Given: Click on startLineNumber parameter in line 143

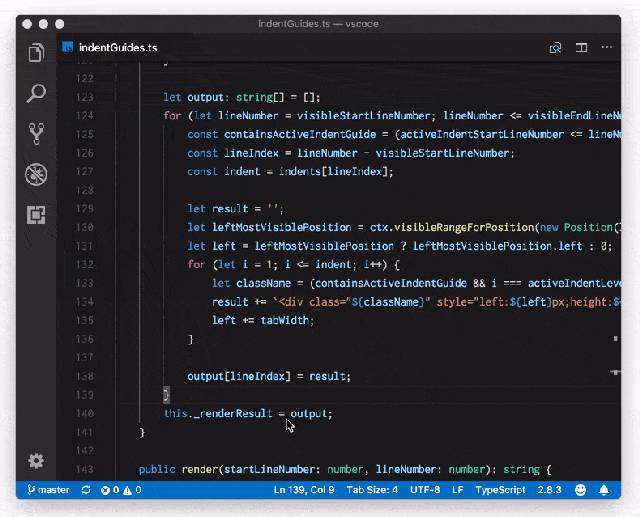Looking at the screenshot, I should point(269,469).
